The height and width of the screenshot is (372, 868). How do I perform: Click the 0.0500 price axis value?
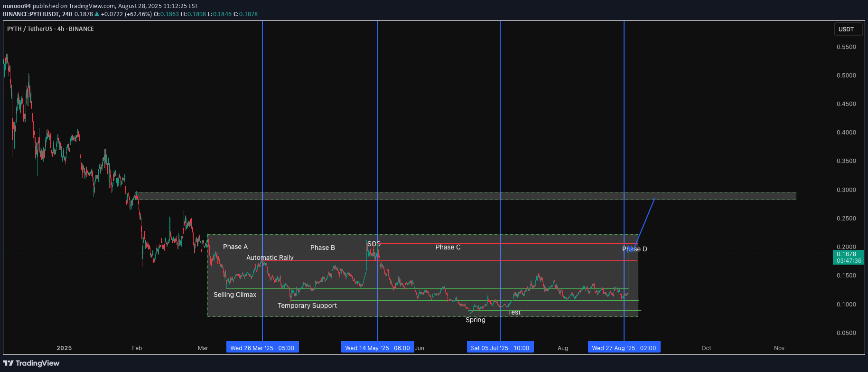click(846, 333)
